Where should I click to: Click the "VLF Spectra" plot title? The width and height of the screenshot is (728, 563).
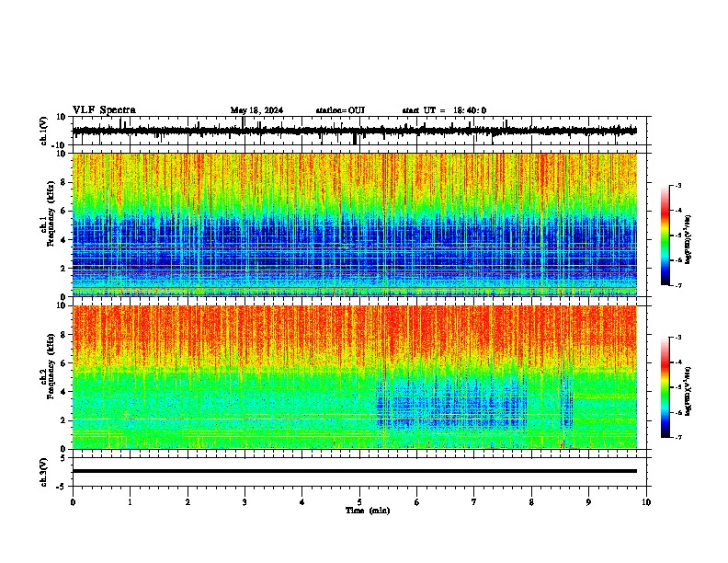point(104,110)
